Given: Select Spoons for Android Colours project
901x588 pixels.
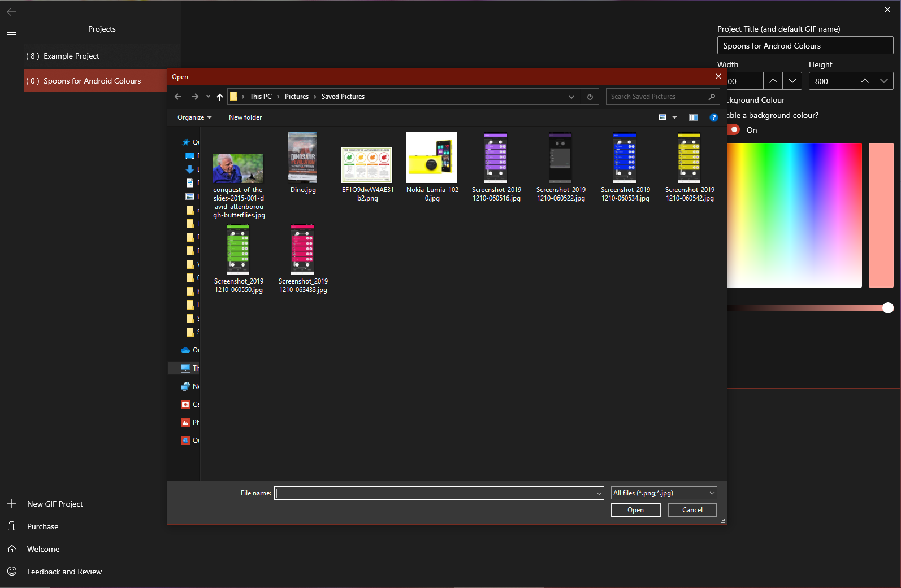Looking at the screenshot, I should [96, 81].
